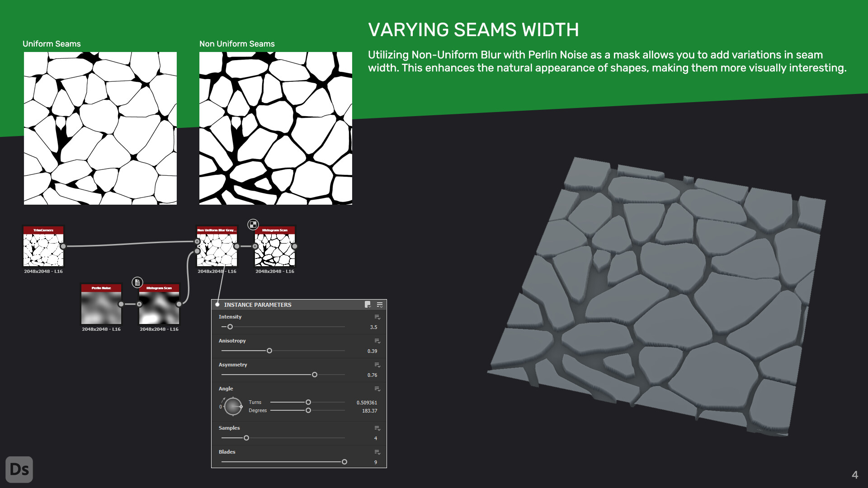868x488 pixels.
Task: Click the output connector dot of the TrimCorners node
Action: [63, 247]
